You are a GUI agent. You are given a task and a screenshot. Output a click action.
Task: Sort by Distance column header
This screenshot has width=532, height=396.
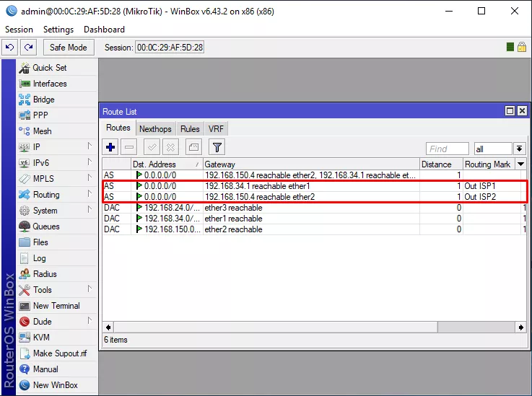click(442, 164)
